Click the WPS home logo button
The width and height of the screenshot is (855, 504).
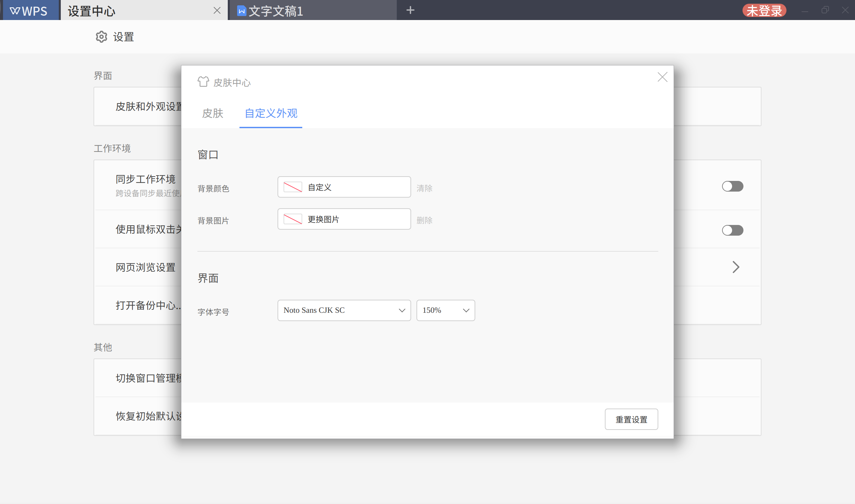29,11
